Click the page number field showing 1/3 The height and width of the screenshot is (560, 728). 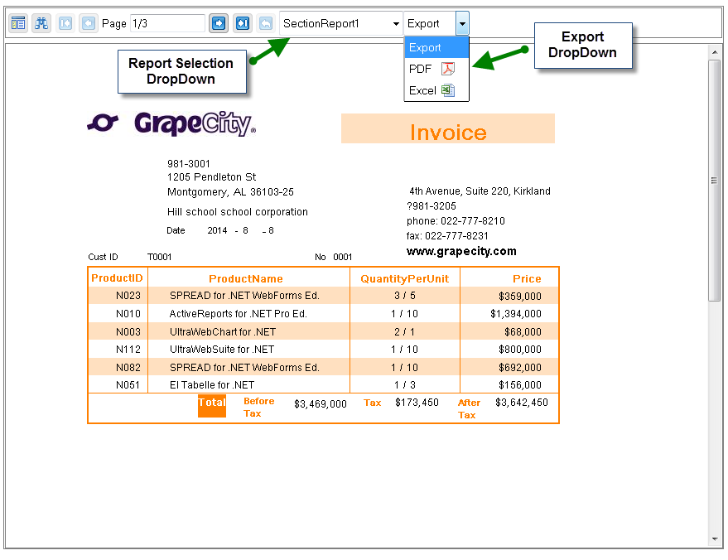click(x=167, y=23)
